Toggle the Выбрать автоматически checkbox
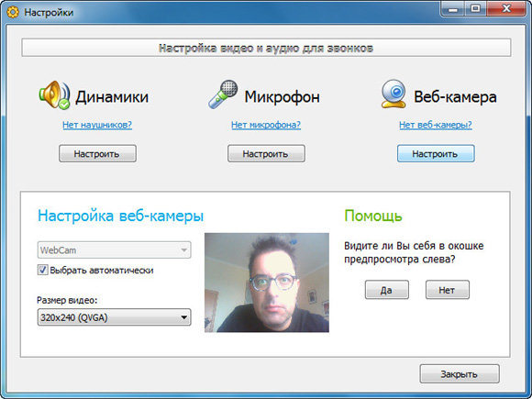 42,270
